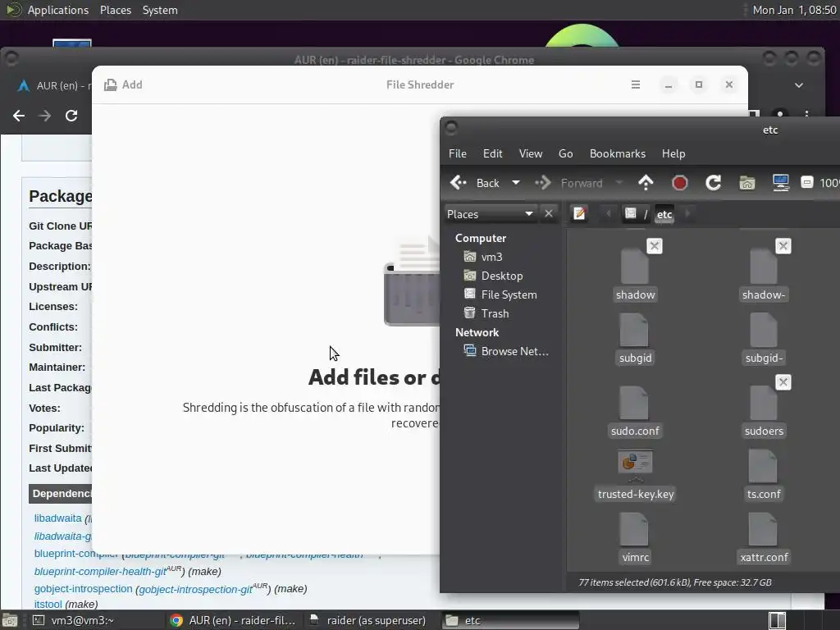The image size is (840, 630).
Task: Open the System menu in top panel
Action: click(x=160, y=10)
